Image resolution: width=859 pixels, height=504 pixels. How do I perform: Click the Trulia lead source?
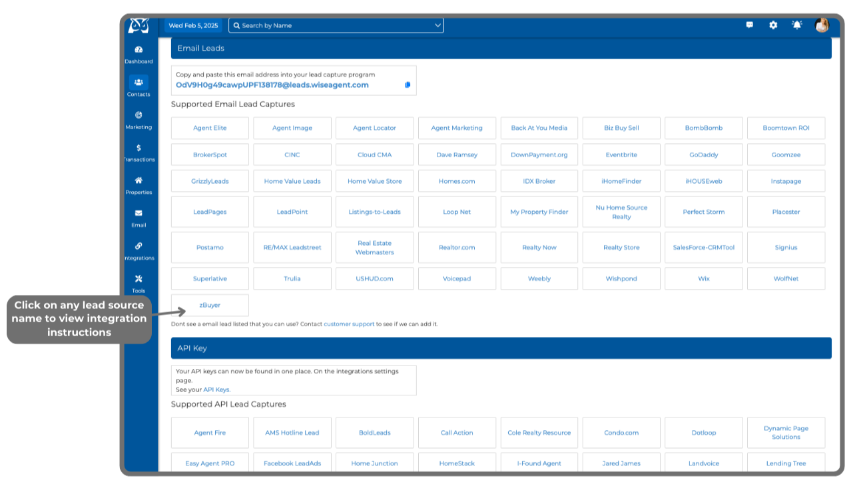(x=292, y=279)
